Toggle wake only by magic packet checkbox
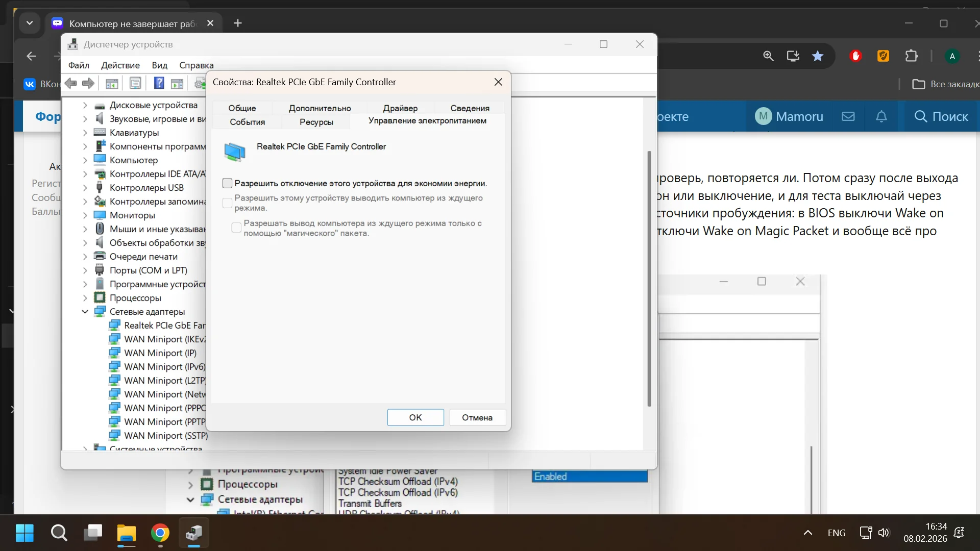Image resolution: width=980 pixels, height=551 pixels. [236, 228]
